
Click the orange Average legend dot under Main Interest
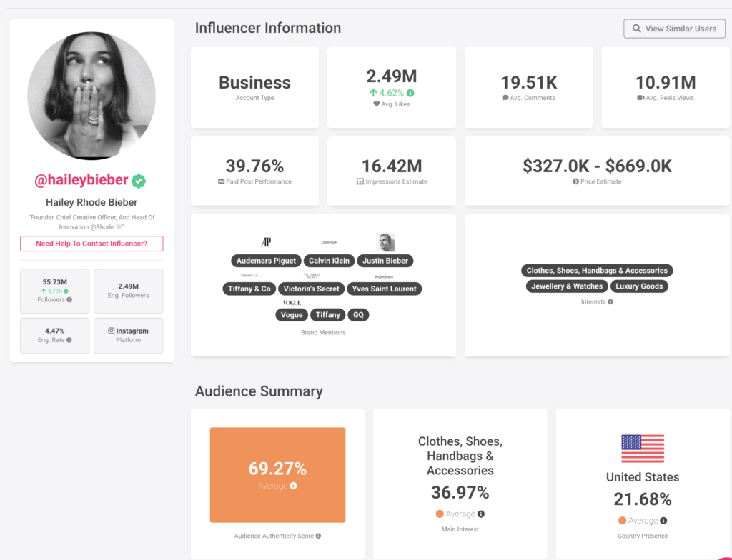click(438, 514)
